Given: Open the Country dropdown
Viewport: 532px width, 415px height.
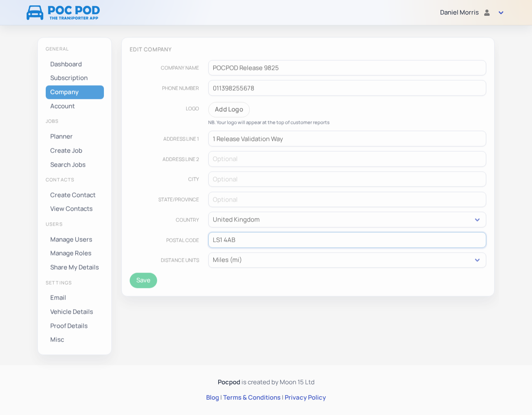Looking at the screenshot, I should [x=347, y=220].
